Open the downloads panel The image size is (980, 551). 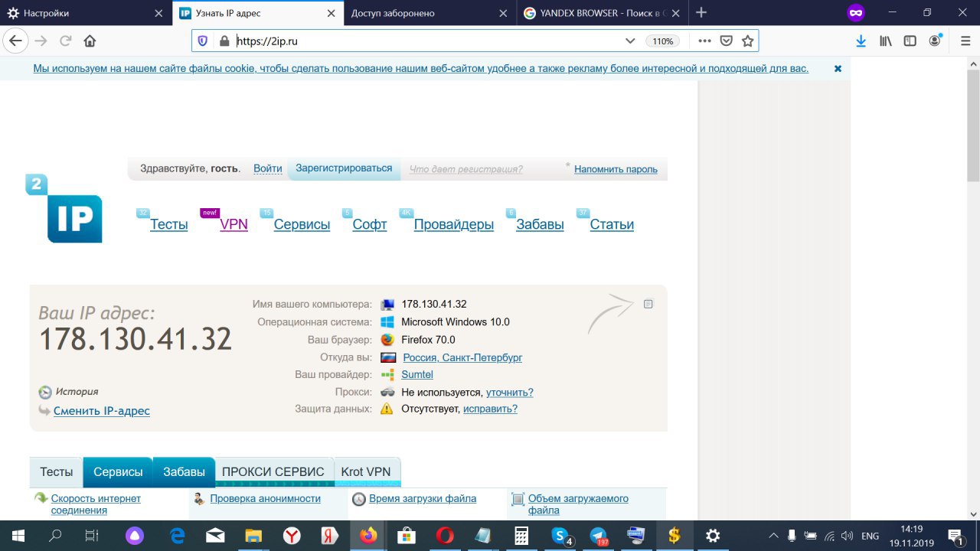861,41
